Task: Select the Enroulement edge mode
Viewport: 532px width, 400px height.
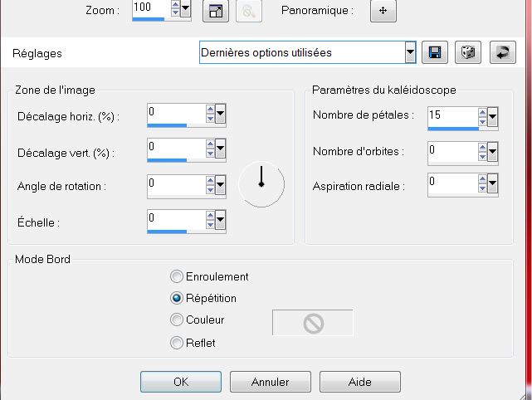Action: click(177, 276)
